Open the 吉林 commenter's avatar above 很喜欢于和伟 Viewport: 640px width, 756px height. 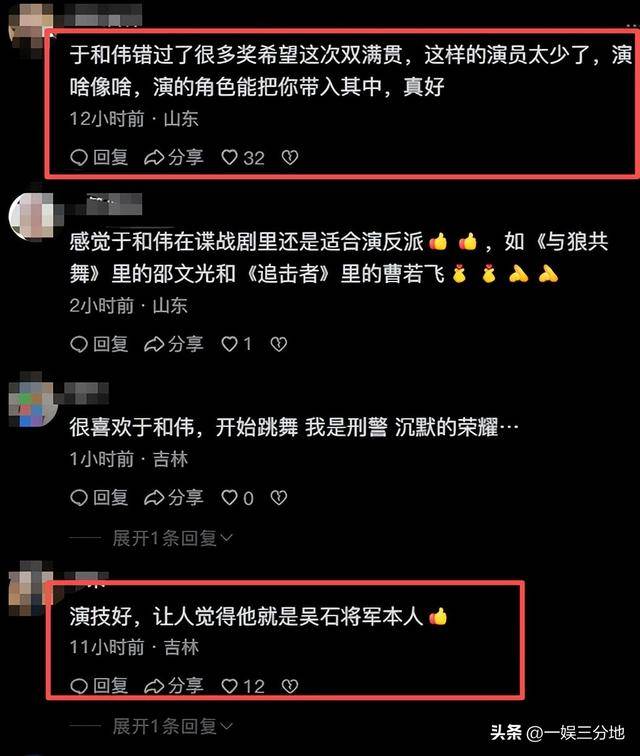tap(32, 400)
